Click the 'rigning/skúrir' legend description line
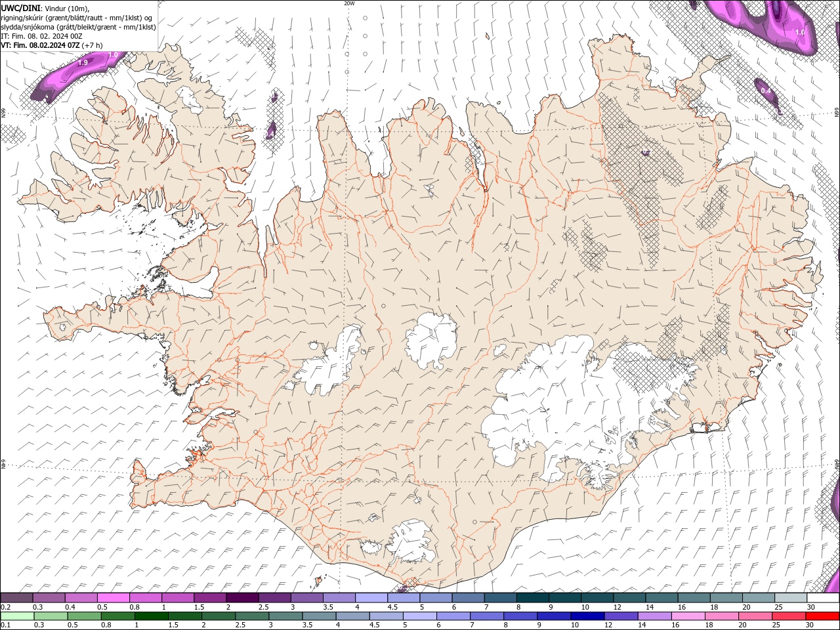This screenshot has height=630, width=840. (x=77, y=17)
